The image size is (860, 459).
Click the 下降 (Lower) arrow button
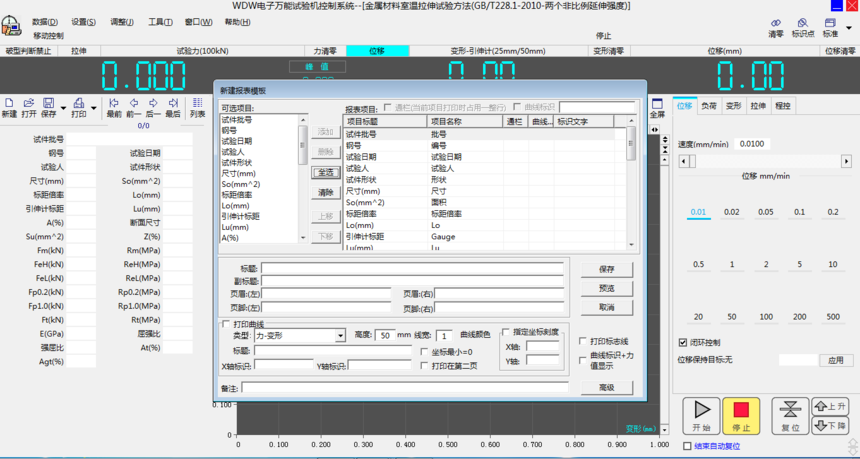[x=830, y=426]
